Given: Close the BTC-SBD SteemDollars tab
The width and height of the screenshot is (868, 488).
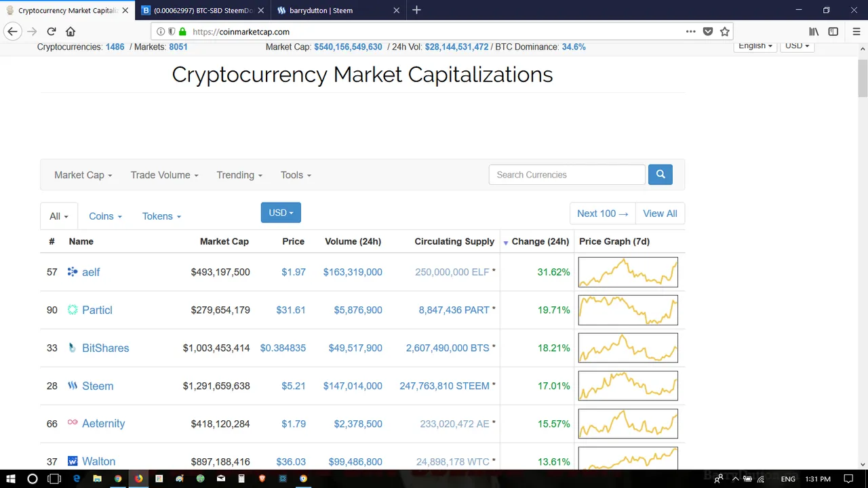Looking at the screenshot, I should point(262,10).
